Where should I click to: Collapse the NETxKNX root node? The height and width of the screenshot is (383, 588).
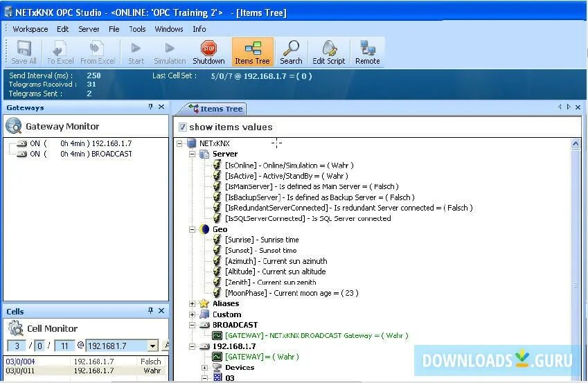tap(179, 143)
